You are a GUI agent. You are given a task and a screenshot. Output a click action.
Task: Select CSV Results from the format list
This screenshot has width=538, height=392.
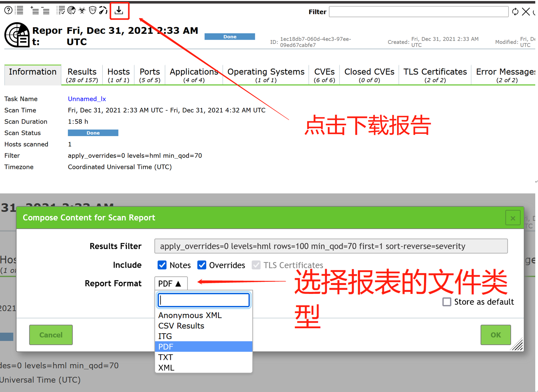(x=181, y=325)
